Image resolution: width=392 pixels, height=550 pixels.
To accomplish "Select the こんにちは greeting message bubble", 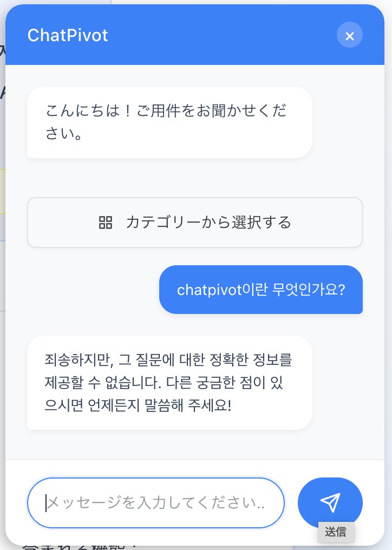I will pos(169,122).
